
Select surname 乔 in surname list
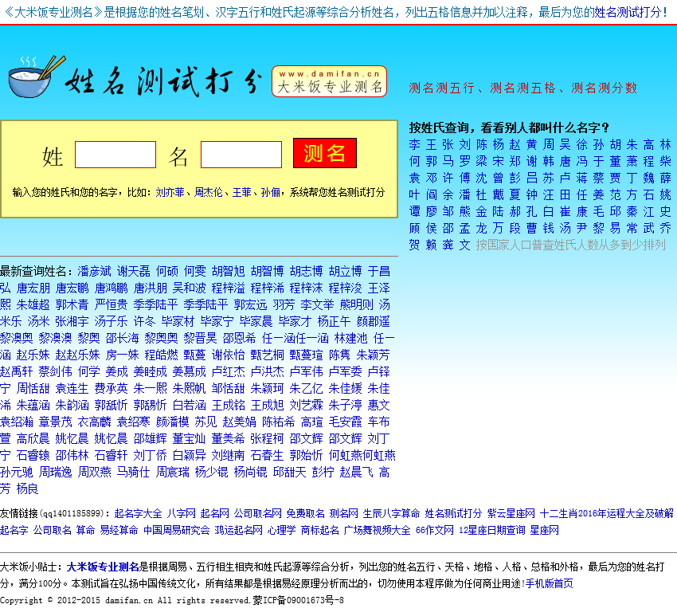[x=665, y=228]
